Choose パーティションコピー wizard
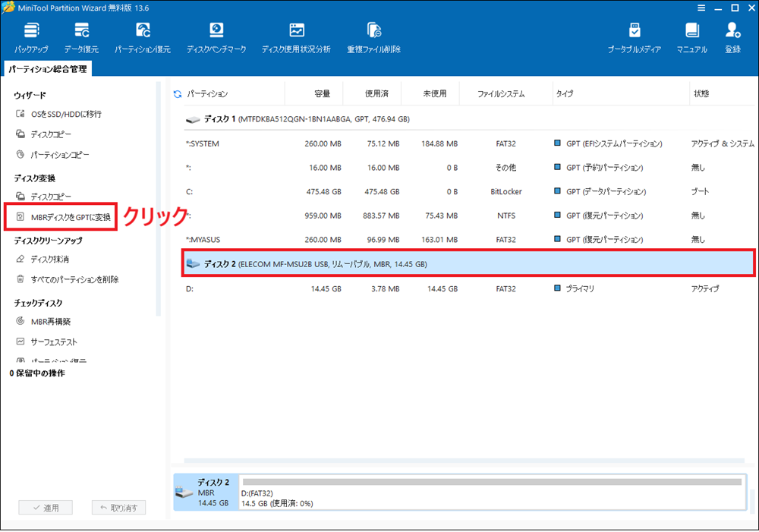The height and width of the screenshot is (532, 759). click(52, 154)
